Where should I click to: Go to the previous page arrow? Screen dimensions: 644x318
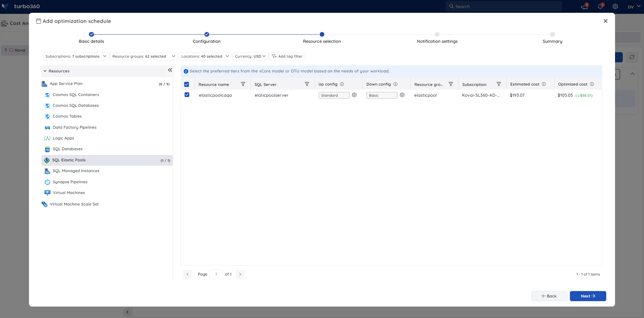click(188, 274)
